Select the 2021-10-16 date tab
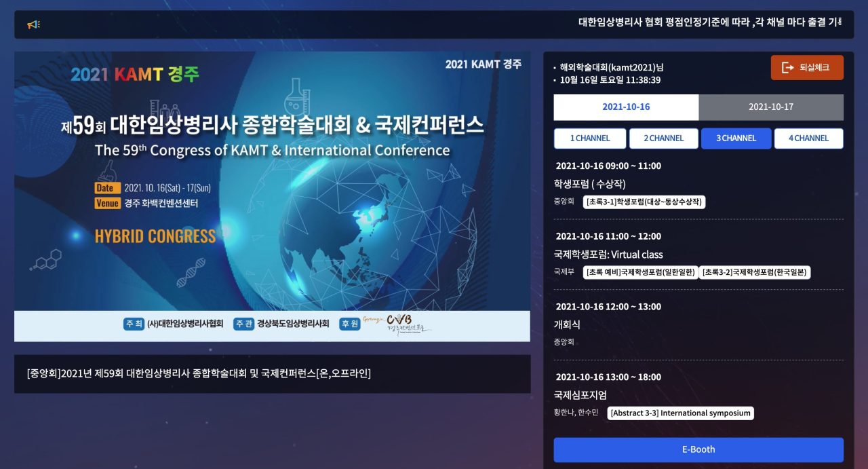Image resolution: width=868 pixels, height=469 pixels. (625, 107)
